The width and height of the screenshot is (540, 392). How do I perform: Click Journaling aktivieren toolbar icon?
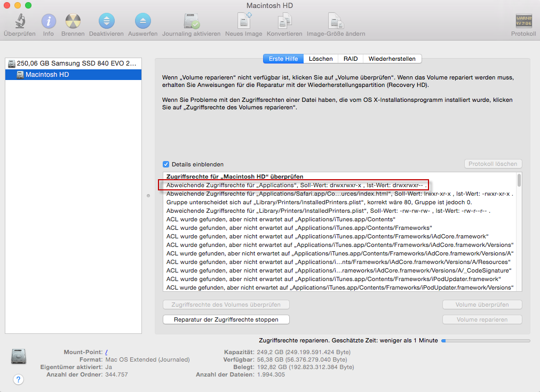click(192, 21)
